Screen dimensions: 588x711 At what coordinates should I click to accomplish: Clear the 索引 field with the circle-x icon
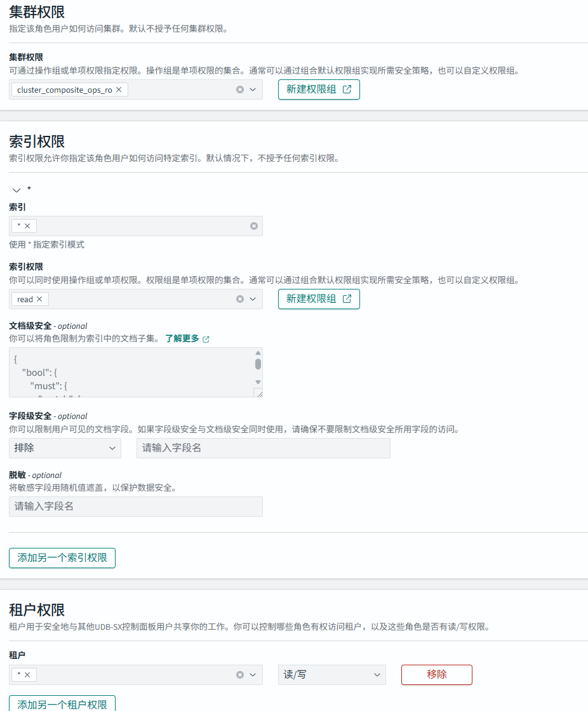tap(253, 225)
